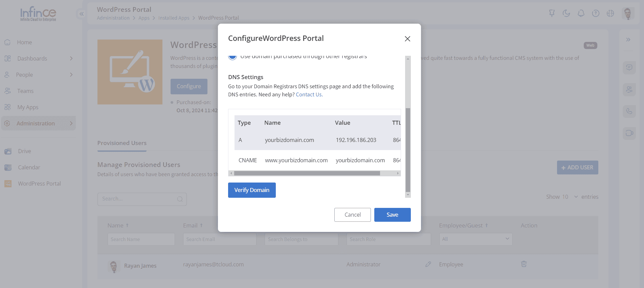Focus the Search Belongs to filter field
644x288 pixels.
[x=302, y=239]
